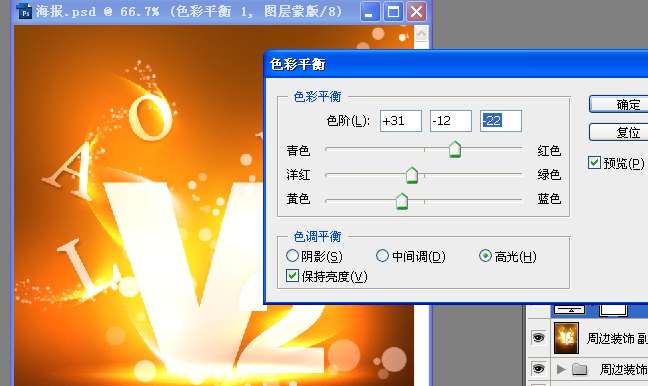Click the third color level field -22
The image size is (648, 386).
[501, 121]
